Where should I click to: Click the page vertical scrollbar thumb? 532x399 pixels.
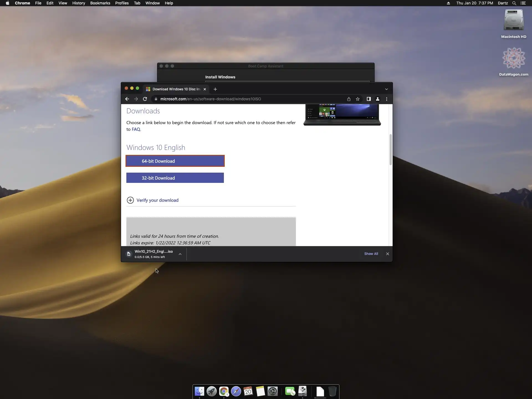coord(390,150)
